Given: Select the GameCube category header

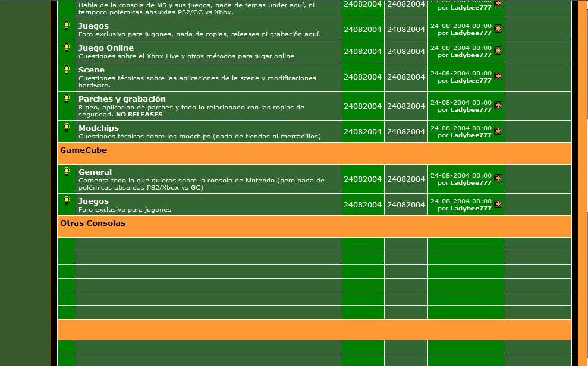Looking at the screenshot, I should pyautogui.click(x=84, y=150).
